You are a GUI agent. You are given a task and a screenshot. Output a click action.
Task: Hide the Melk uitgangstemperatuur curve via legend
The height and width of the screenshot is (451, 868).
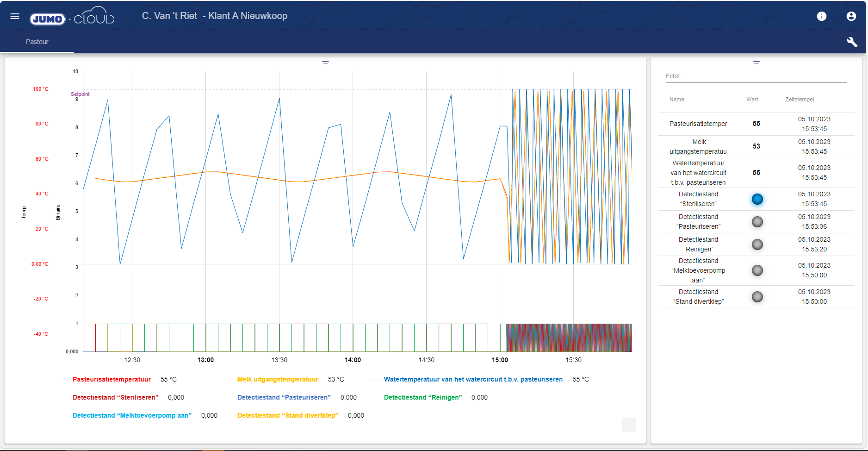coord(277,379)
